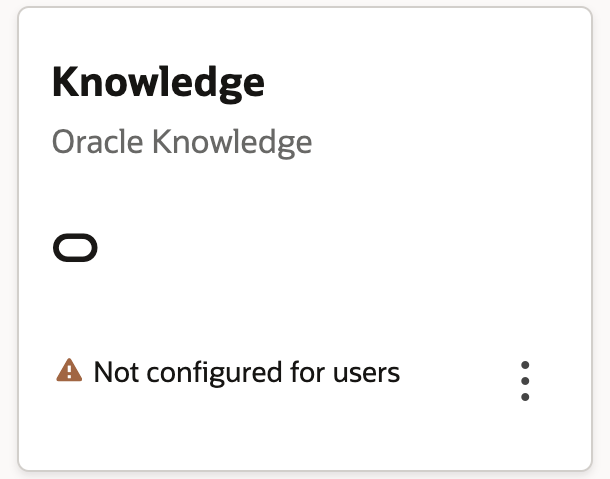Expand the Knowledge card actions menu
This screenshot has width=610, height=479.
click(x=525, y=381)
